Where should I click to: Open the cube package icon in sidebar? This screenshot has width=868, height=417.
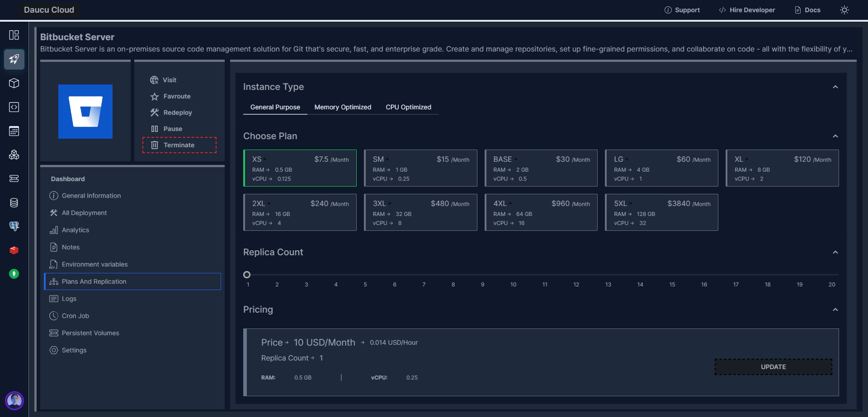click(x=14, y=83)
